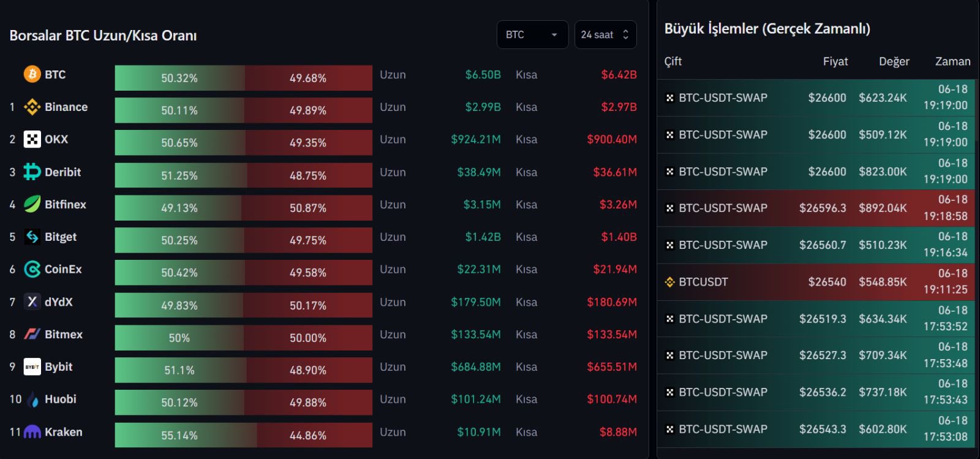Click the $180.69M short value for dYdX
The image size is (980, 459).
[x=612, y=302]
